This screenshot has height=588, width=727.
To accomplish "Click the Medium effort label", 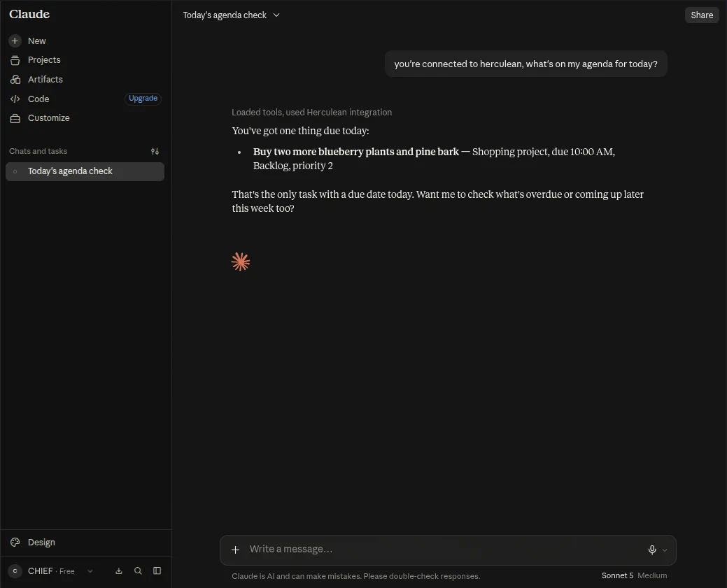I will click(x=652, y=575).
